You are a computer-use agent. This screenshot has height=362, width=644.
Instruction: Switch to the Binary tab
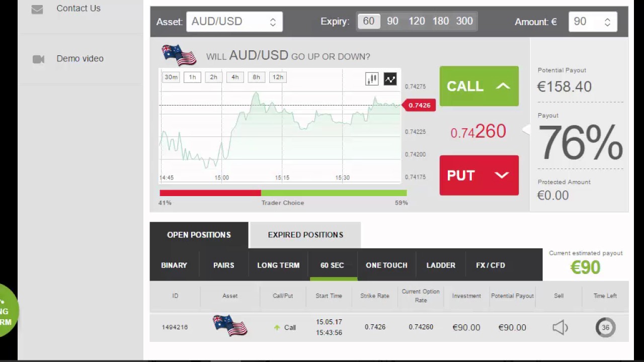pos(174,265)
